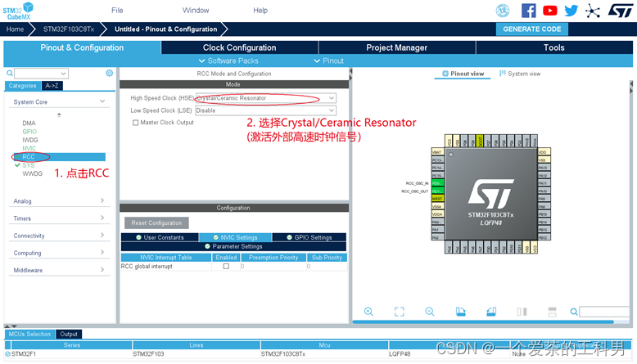Go to Home breadcrumb
Screen dimensions: 637x364
click(x=15, y=29)
